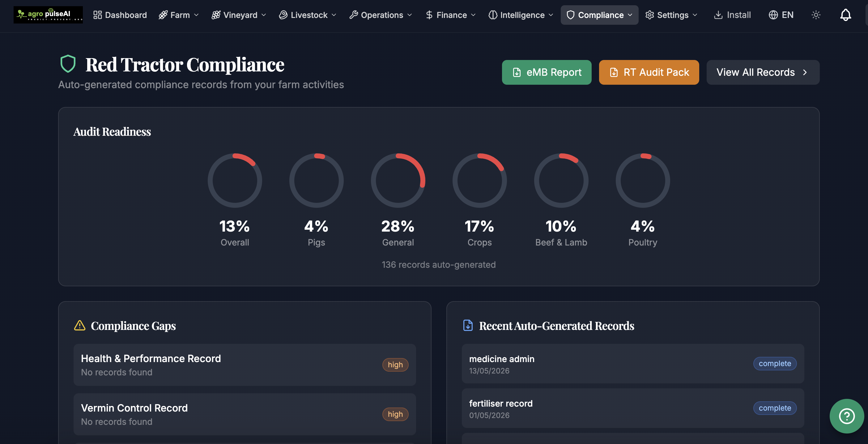Expand the Farm dropdown chevron
This screenshot has width=868, height=444.
tap(196, 15)
